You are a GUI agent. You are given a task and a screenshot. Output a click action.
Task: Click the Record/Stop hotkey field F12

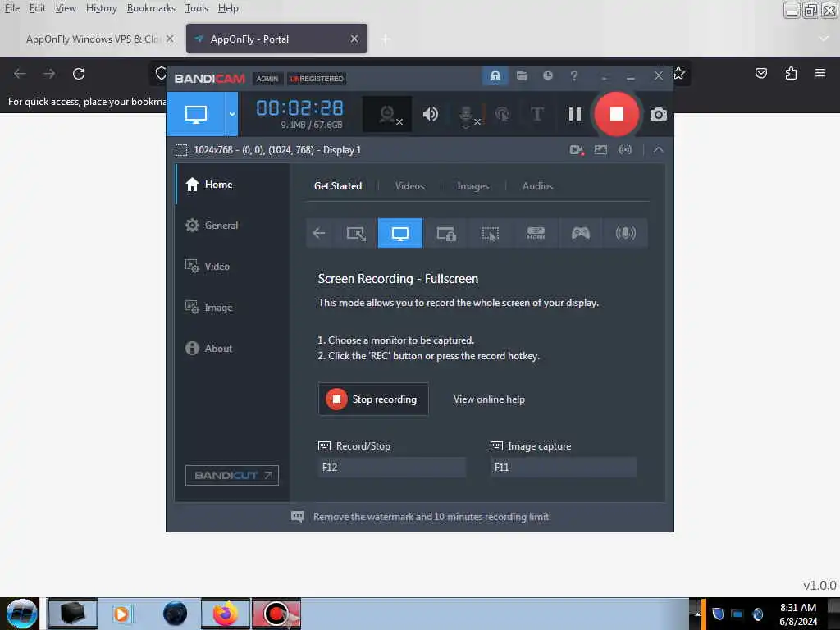(x=391, y=467)
